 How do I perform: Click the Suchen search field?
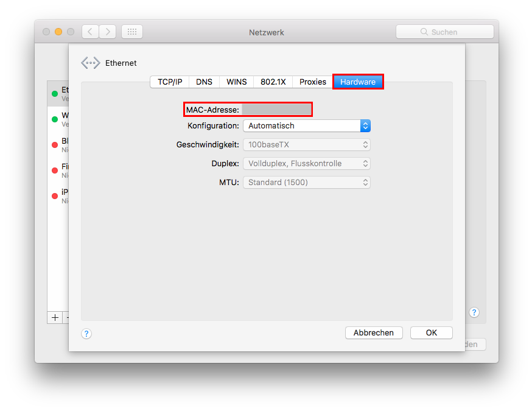(444, 32)
